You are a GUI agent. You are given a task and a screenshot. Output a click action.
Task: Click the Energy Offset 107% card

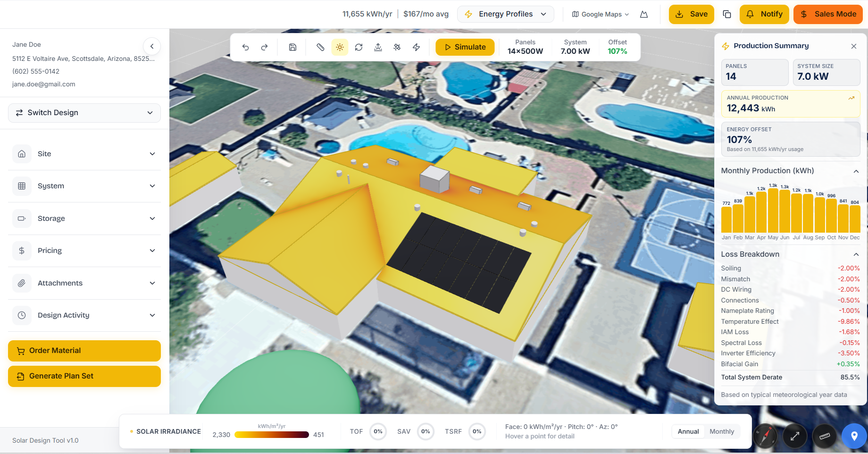click(791, 139)
